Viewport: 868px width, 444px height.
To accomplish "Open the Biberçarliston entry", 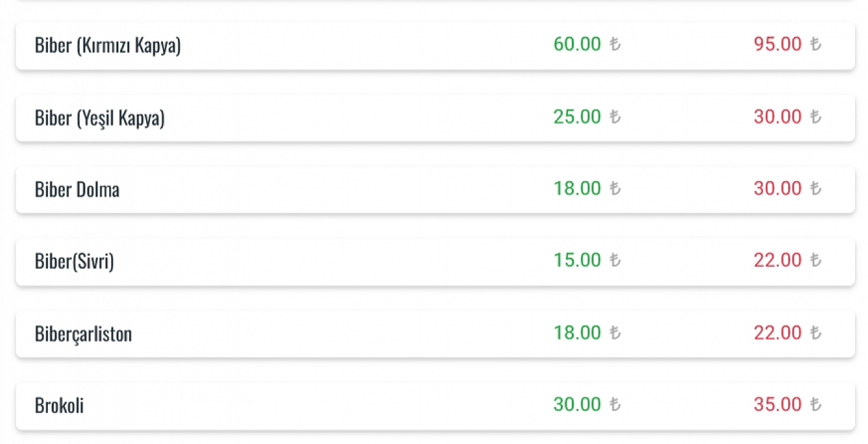I will coord(435,334).
